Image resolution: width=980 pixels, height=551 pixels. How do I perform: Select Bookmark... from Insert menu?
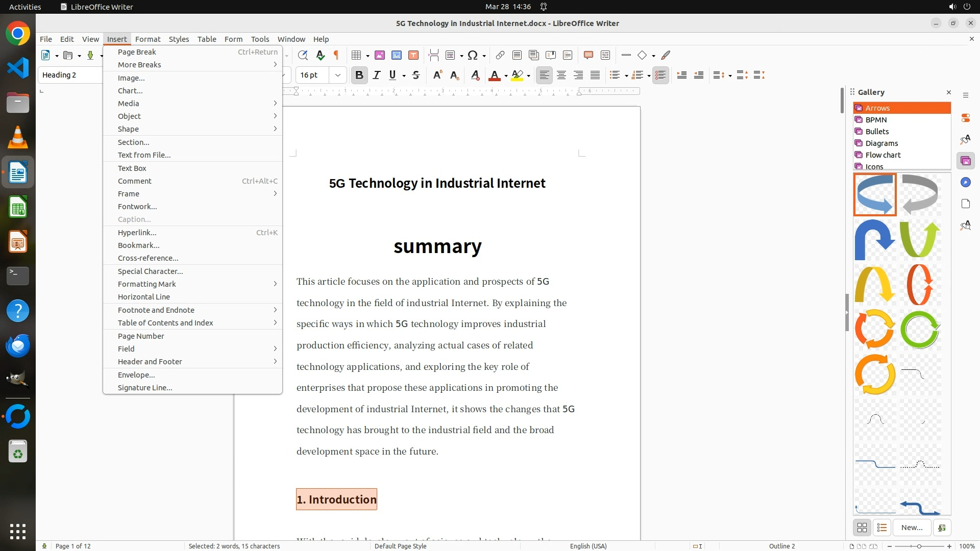pos(138,245)
